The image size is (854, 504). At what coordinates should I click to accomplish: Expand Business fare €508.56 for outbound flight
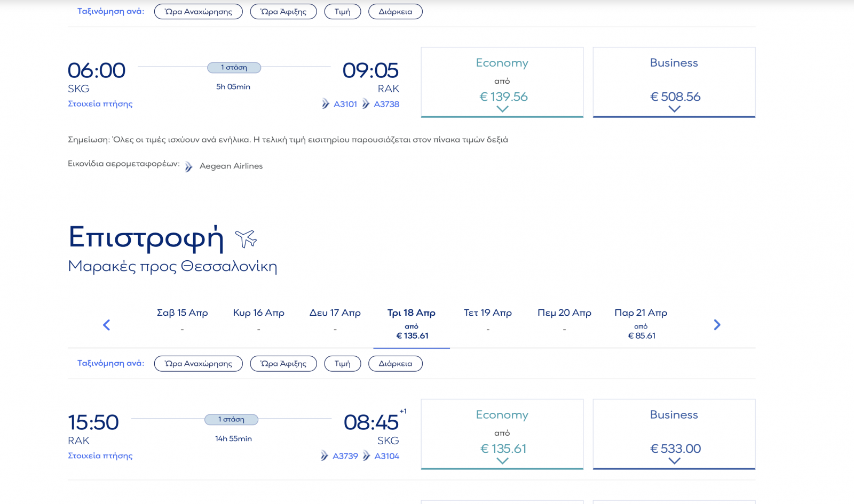(674, 83)
